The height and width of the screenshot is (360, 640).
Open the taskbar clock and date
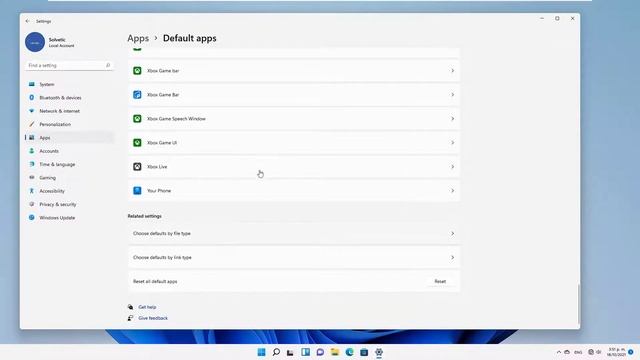617,352
